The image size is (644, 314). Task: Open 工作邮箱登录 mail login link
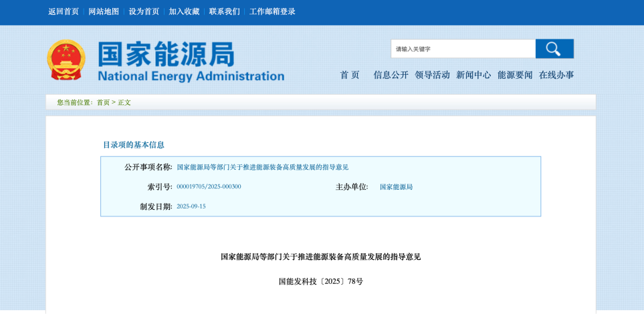pyautogui.click(x=272, y=11)
